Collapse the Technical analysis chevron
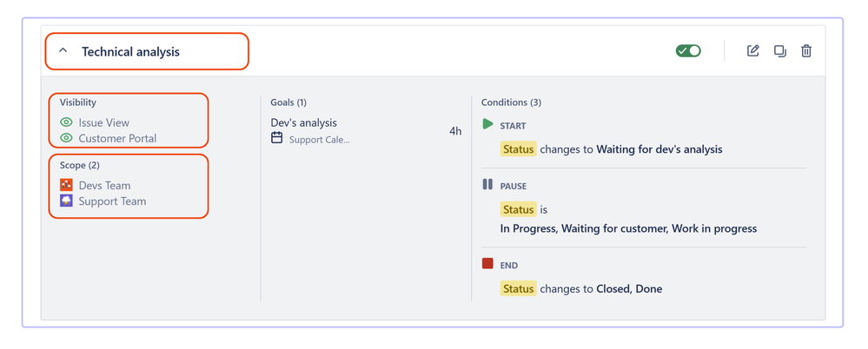The height and width of the screenshot is (349, 868). (63, 50)
